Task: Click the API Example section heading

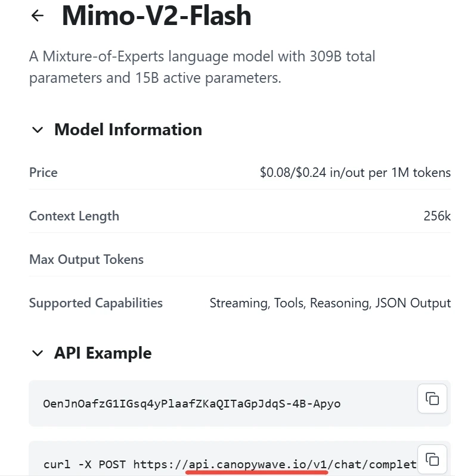Action: coord(103,353)
